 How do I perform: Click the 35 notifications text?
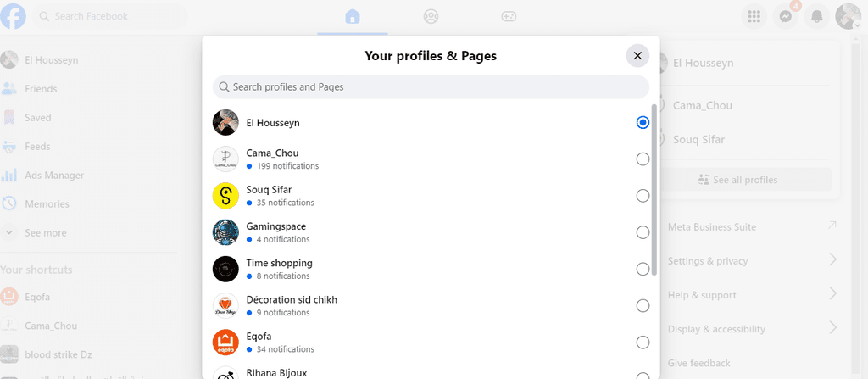[286, 203]
